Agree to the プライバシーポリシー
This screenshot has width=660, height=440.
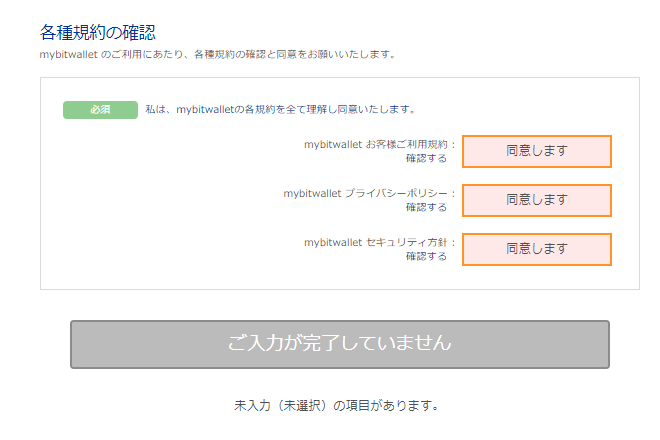coord(537,200)
